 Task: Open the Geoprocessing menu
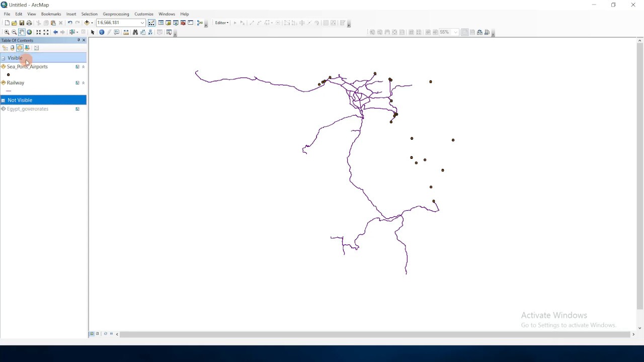(116, 14)
